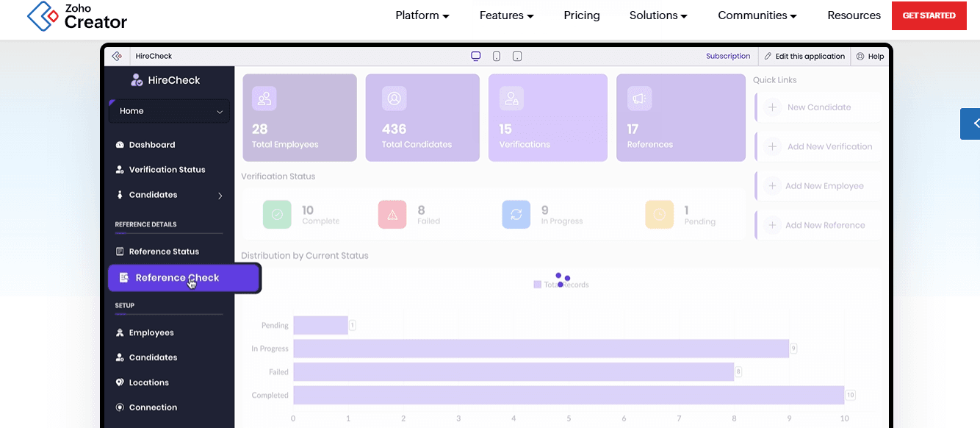The height and width of the screenshot is (428, 980).
Task: Click the Locations pin icon
Action: [x=120, y=382]
